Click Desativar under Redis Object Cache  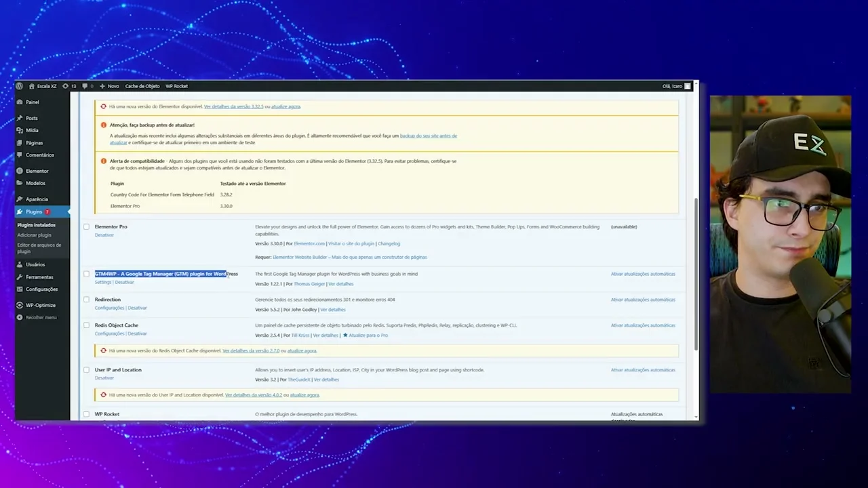[137, 333]
